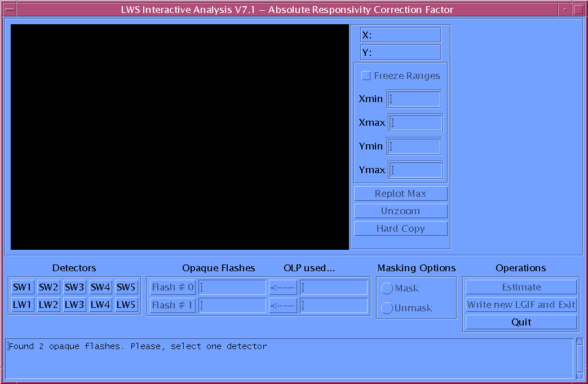Click the Estimate button

pyautogui.click(x=521, y=287)
